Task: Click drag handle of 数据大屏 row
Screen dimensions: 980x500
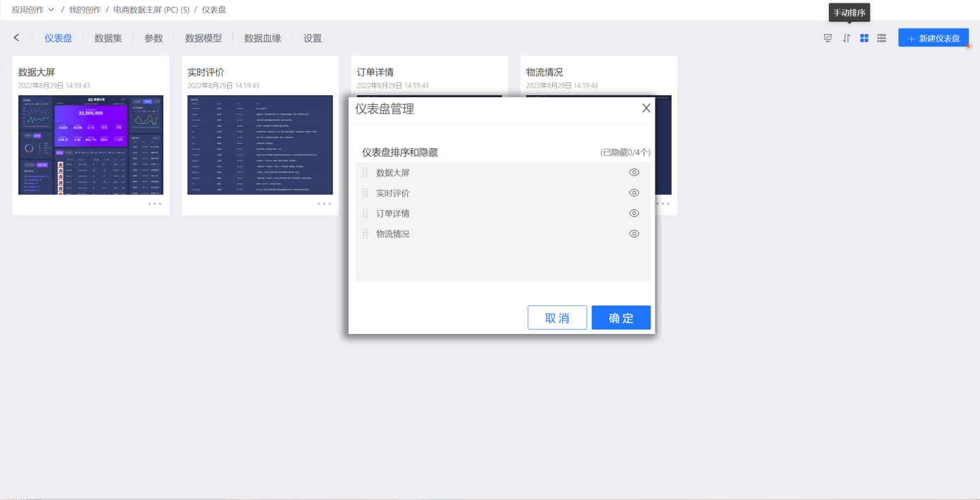Action: [365, 173]
